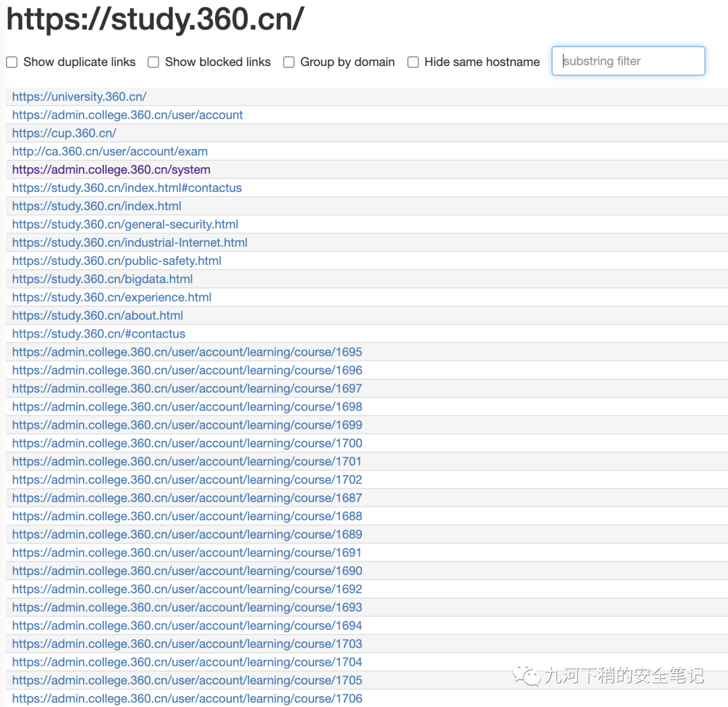Check Hide same hostname option

pos(413,62)
